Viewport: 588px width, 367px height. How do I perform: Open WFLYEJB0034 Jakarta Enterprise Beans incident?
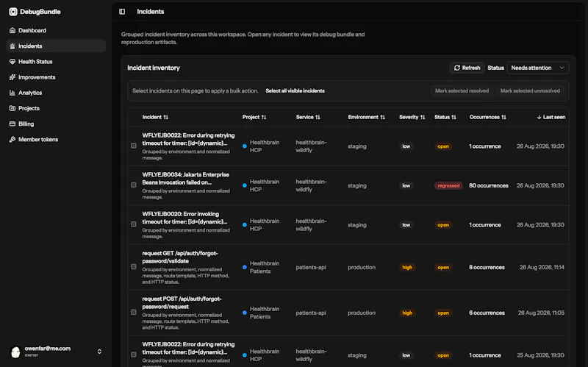pos(186,179)
